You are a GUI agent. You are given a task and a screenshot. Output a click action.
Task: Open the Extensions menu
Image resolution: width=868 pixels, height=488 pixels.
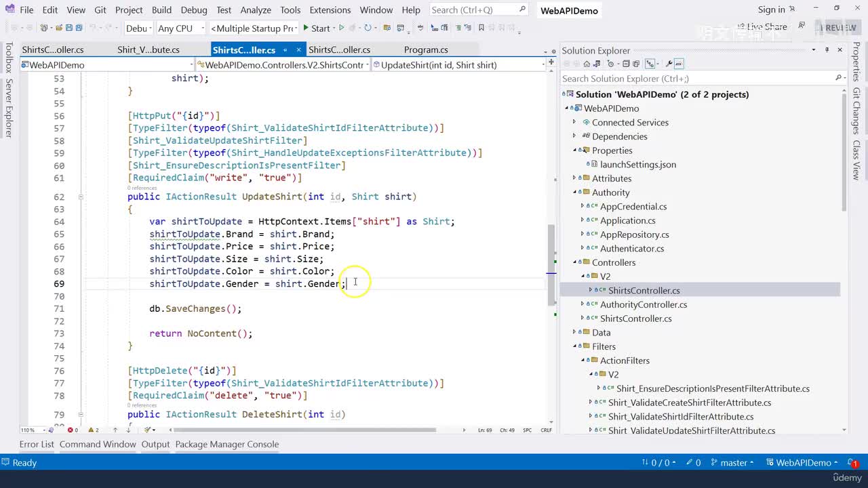pos(330,10)
